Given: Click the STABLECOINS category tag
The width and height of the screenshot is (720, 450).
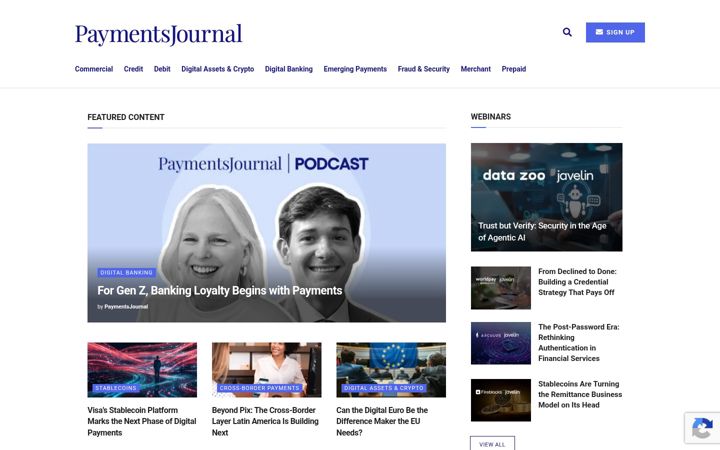Looking at the screenshot, I should click(116, 388).
